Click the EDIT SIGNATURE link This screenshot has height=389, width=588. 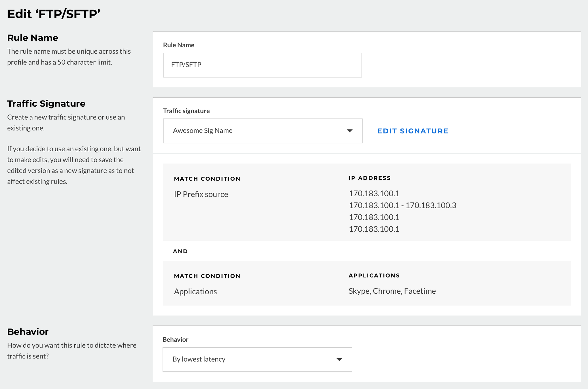tap(413, 131)
